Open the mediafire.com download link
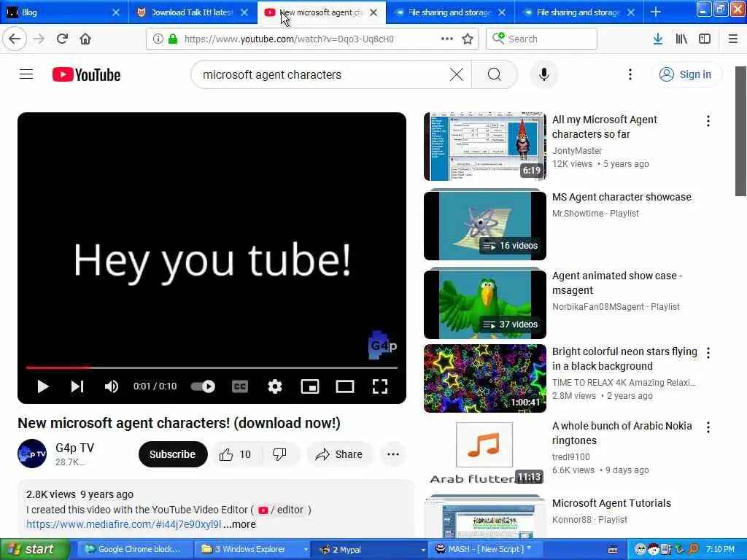Viewport: 747px width, 560px height. [123, 524]
